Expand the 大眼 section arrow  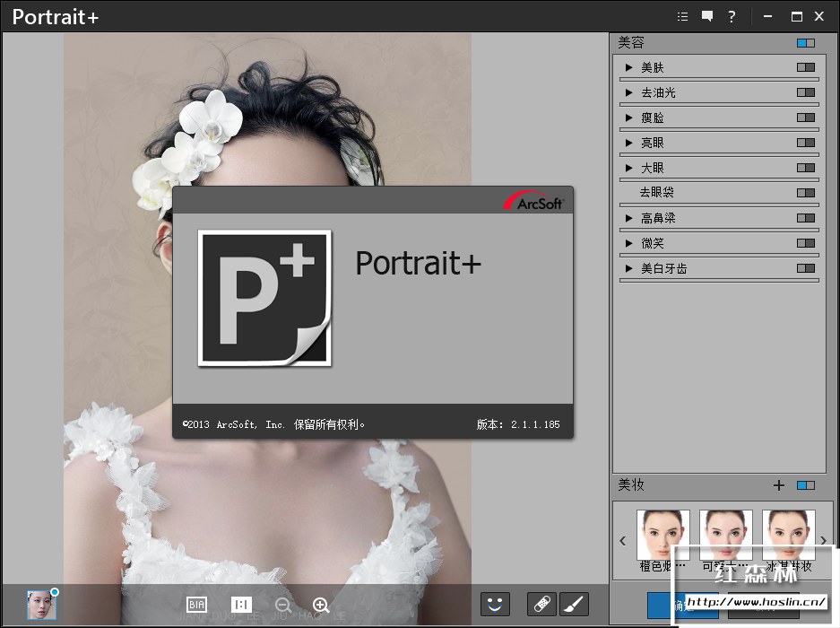629,168
